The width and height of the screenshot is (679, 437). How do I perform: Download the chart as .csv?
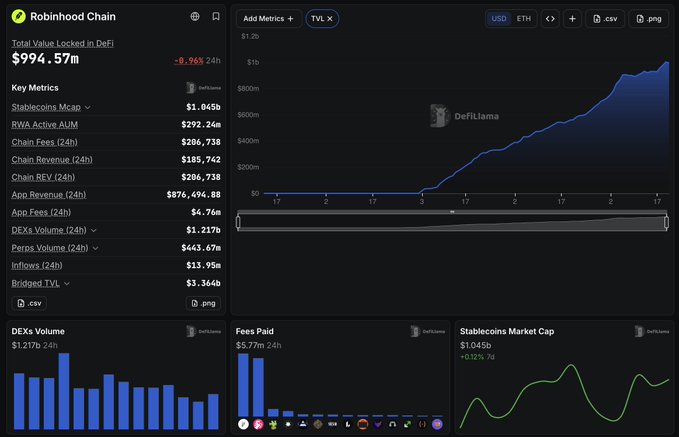[605, 19]
